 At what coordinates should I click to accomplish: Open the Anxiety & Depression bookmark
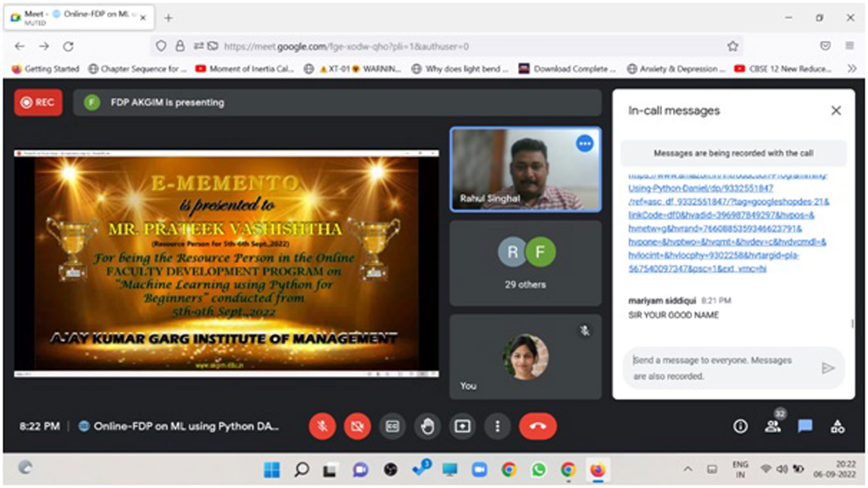click(676, 69)
